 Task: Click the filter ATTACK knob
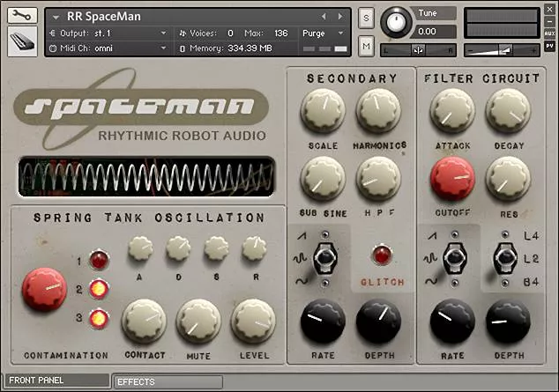pyautogui.click(x=452, y=111)
